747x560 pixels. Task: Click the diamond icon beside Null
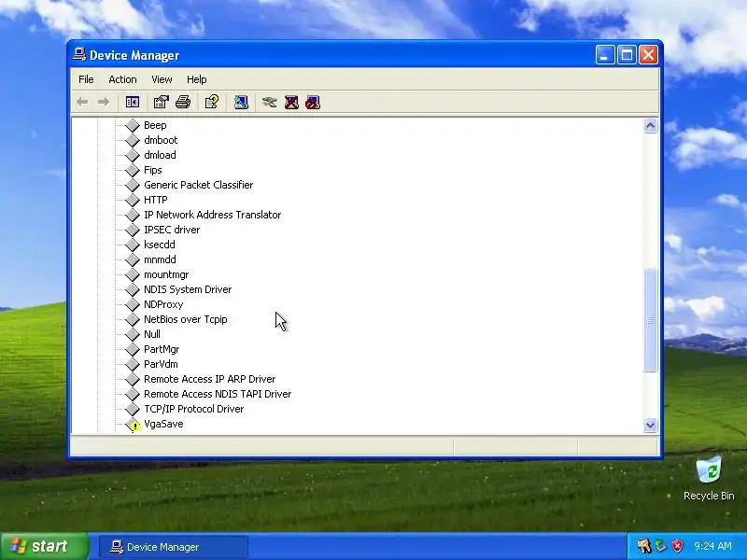(x=133, y=334)
